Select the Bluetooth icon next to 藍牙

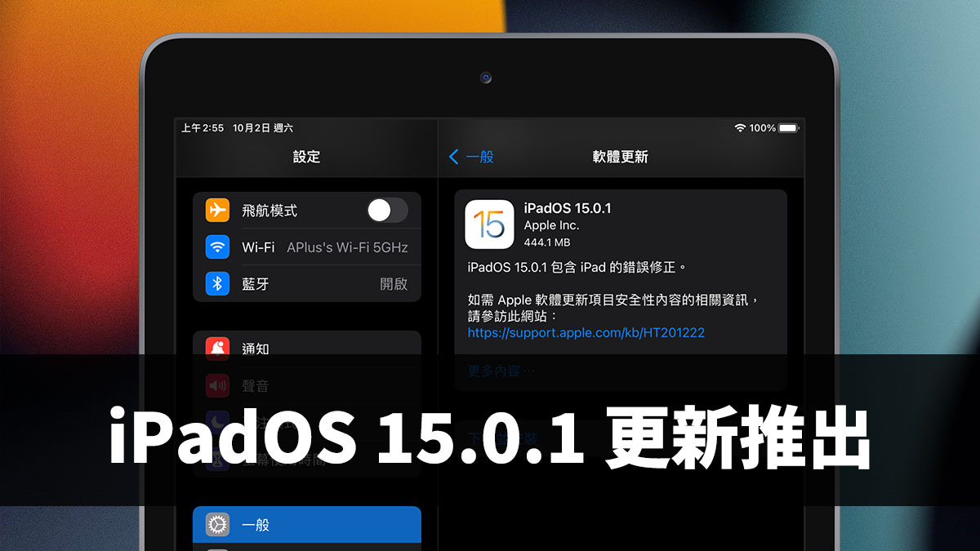click(218, 283)
